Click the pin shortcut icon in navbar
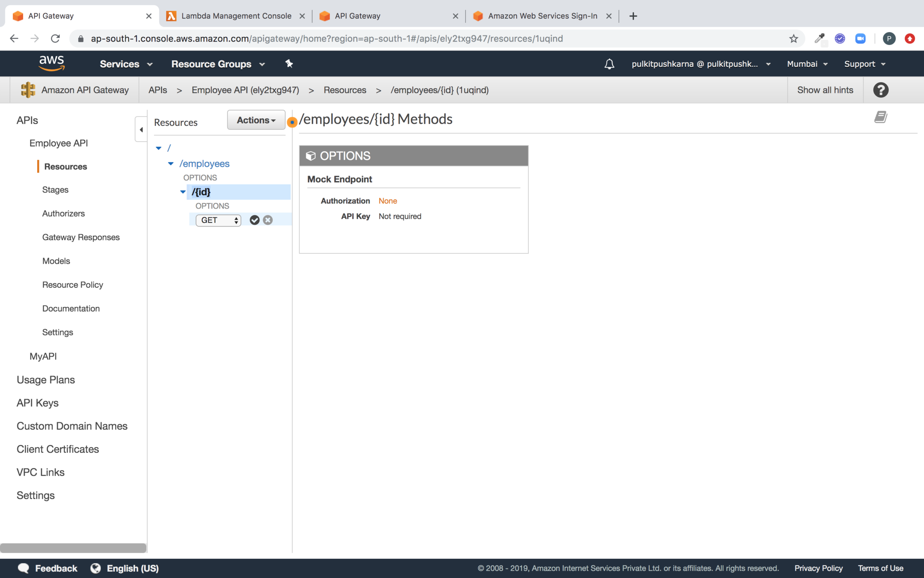Screen dimensions: 924x578 click(289, 64)
